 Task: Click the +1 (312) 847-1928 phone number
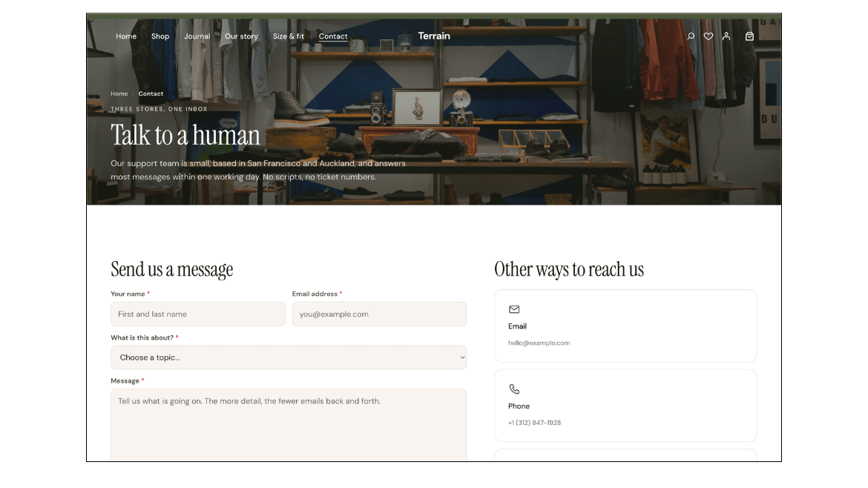click(x=535, y=423)
